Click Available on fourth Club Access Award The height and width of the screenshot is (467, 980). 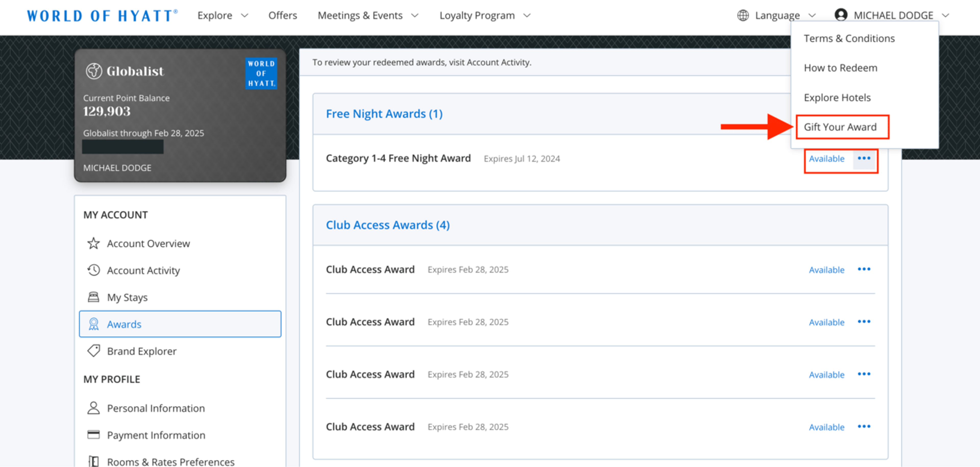tap(826, 427)
